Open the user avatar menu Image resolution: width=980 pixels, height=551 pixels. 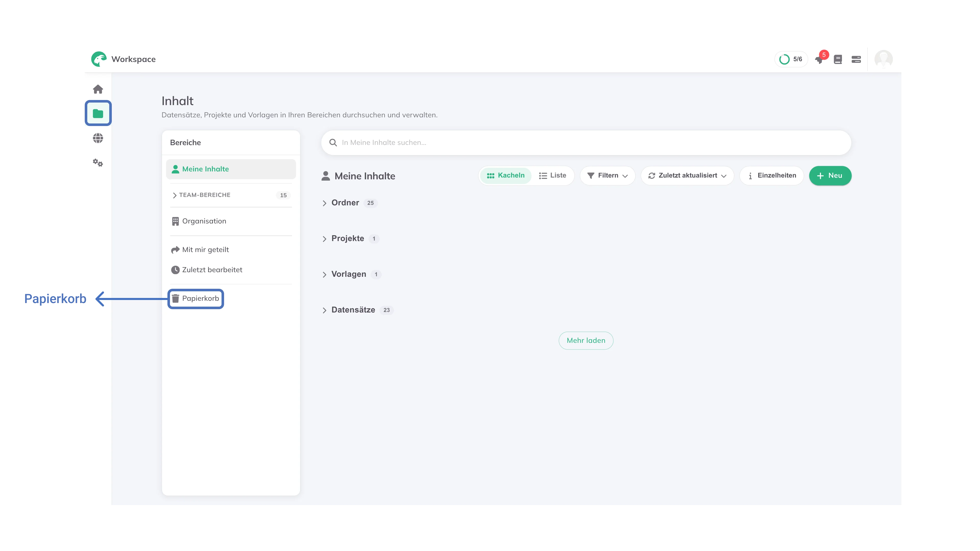click(883, 59)
